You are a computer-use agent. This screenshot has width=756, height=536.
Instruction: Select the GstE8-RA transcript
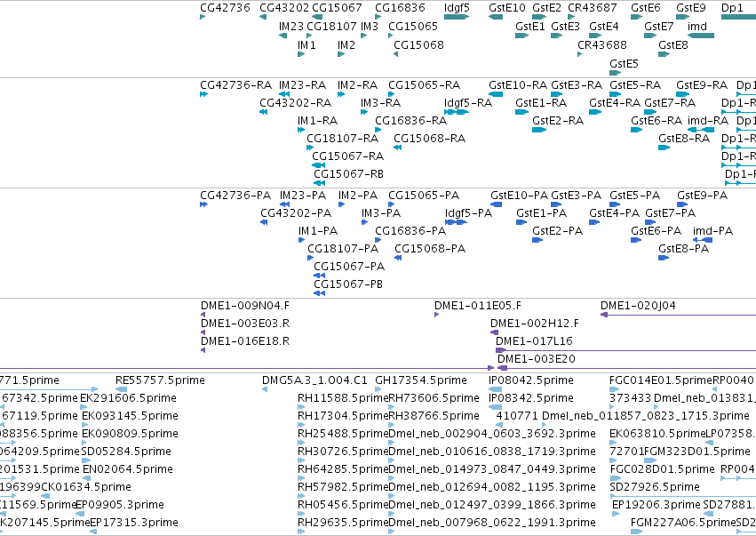click(664, 148)
